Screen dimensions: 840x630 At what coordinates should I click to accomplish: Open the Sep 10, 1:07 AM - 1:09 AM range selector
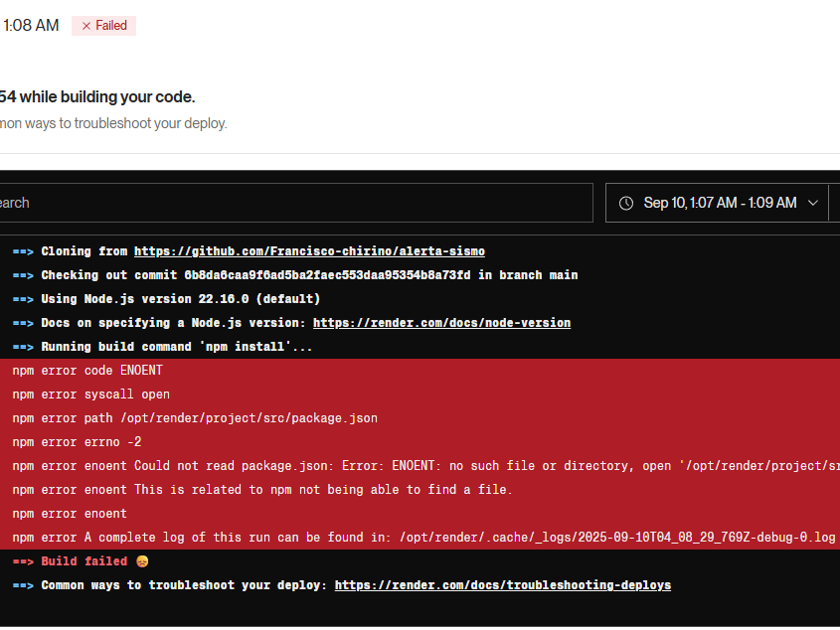point(719,203)
